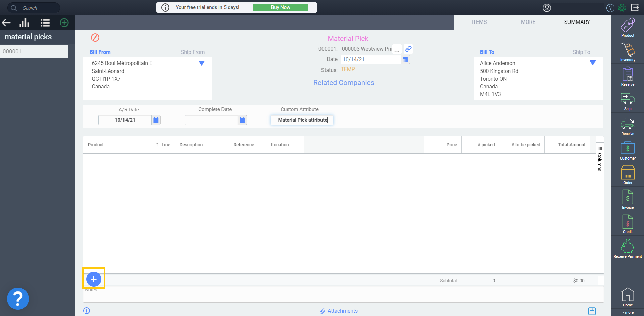Click the info icon near Attachments
The image size is (644, 316).
coord(87,311)
